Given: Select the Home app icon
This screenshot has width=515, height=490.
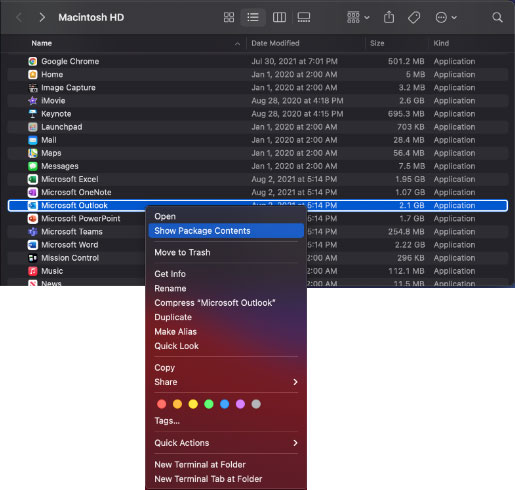Looking at the screenshot, I should (x=33, y=74).
